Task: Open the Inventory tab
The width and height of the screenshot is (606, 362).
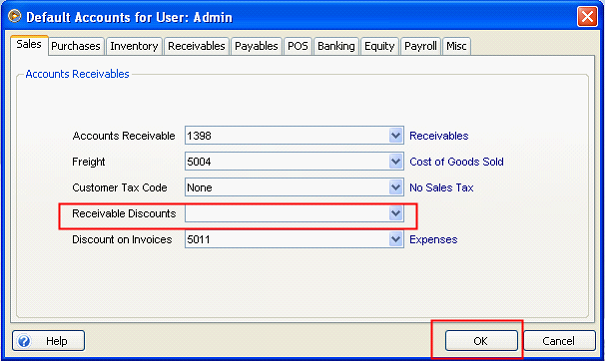Action: (134, 46)
